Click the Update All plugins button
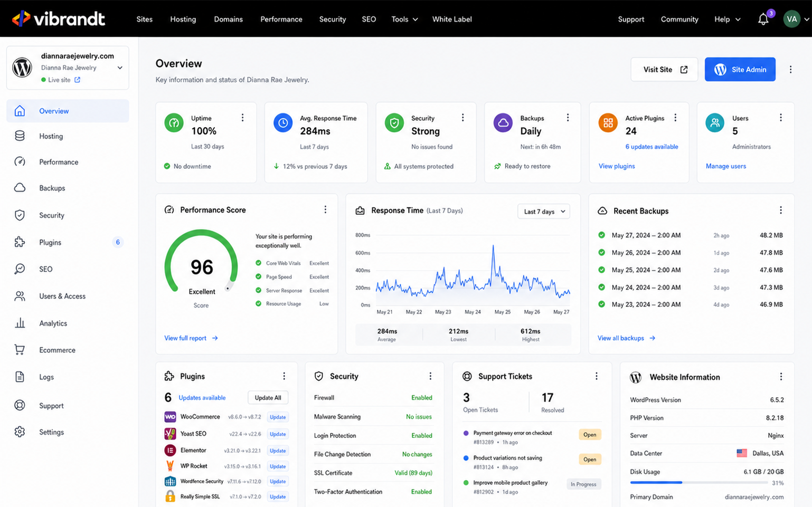 point(268,398)
